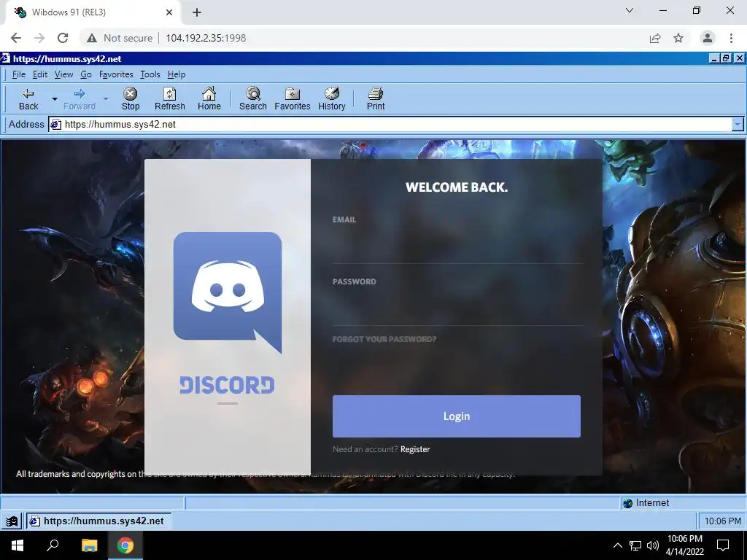Go to Home in the IE toolbar
This screenshot has height=560, width=747.
209,99
